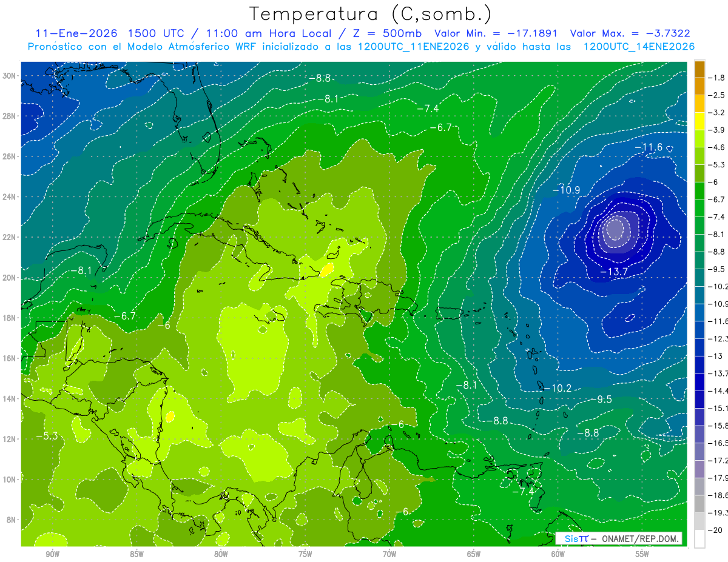Click the '1200UTC_14ENE2026' valid-until time
This screenshot has width=728, height=562.
coord(639,47)
